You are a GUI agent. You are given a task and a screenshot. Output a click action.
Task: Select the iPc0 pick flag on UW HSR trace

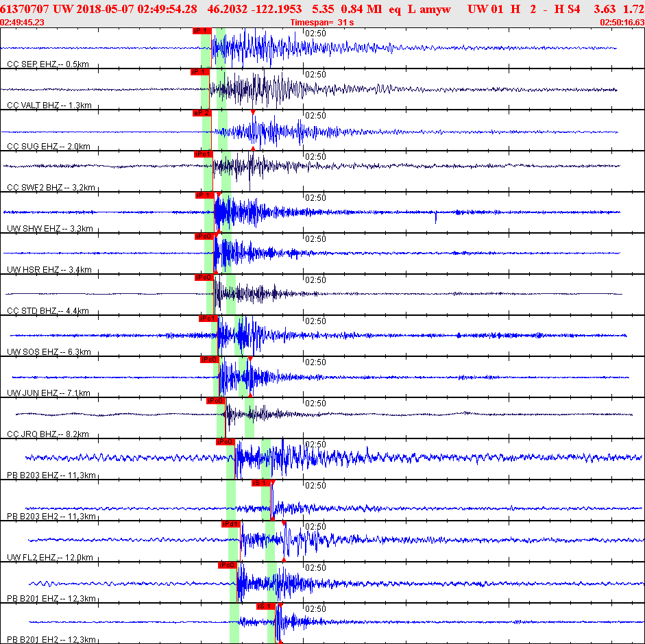tap(204, 236)
